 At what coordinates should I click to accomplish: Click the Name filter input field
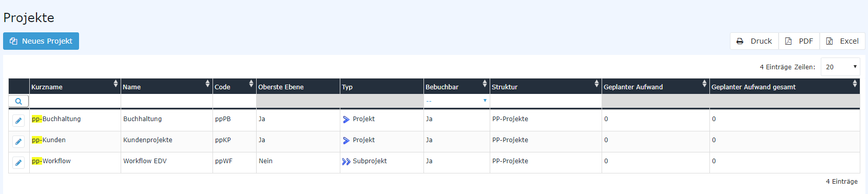coord(167,101)
